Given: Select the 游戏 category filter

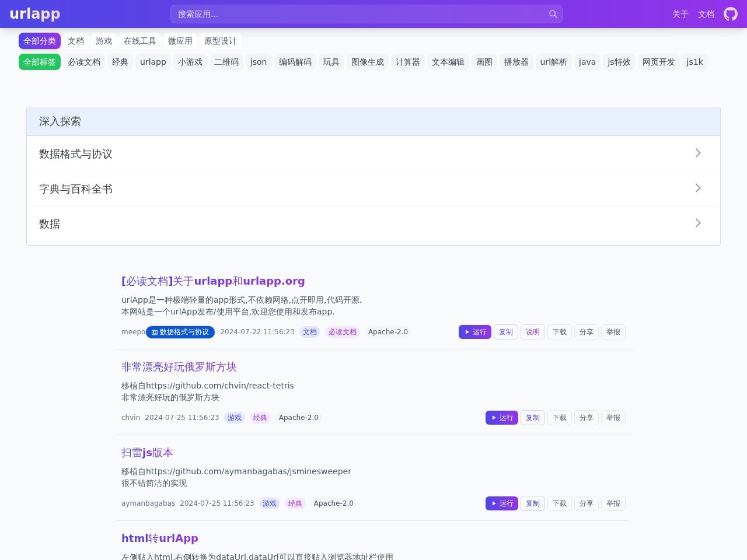Looking at the screenshot, I should [x=104, y=41].
